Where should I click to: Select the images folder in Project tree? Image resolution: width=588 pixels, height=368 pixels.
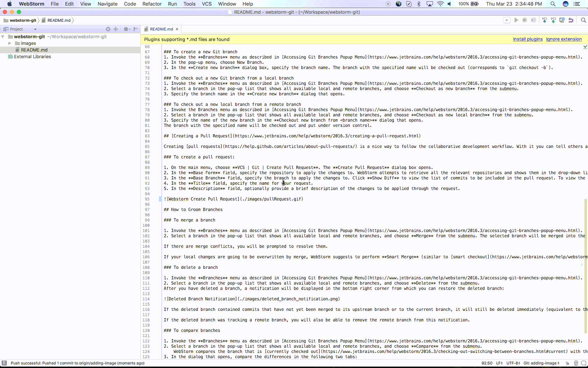coord(28,43)
